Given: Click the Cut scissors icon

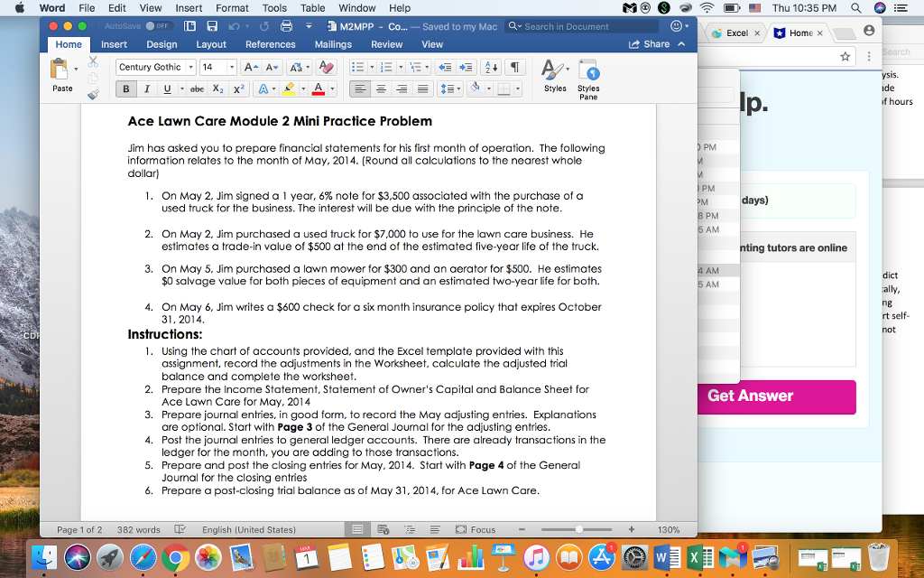Looking at the screenshot, I should pyautogui.click(x=93, y=61).
